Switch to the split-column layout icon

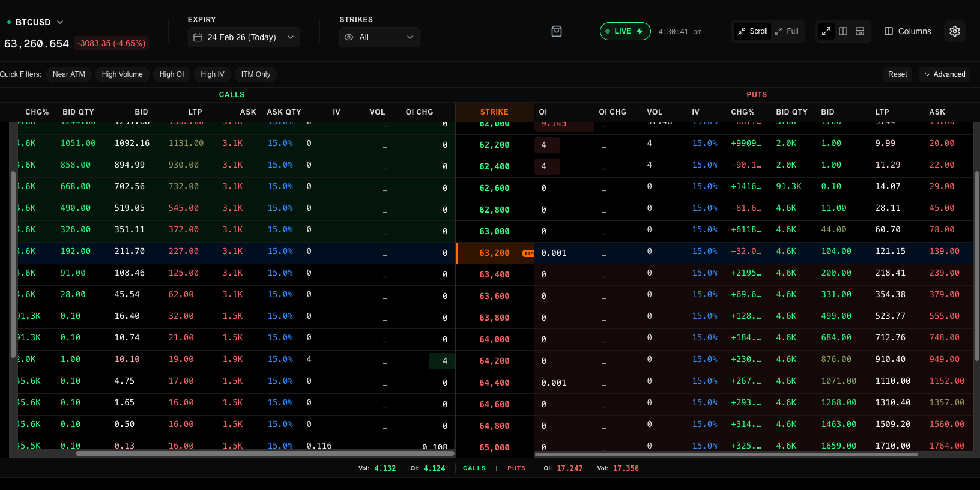pyautogui.click(x=843, y=31)
